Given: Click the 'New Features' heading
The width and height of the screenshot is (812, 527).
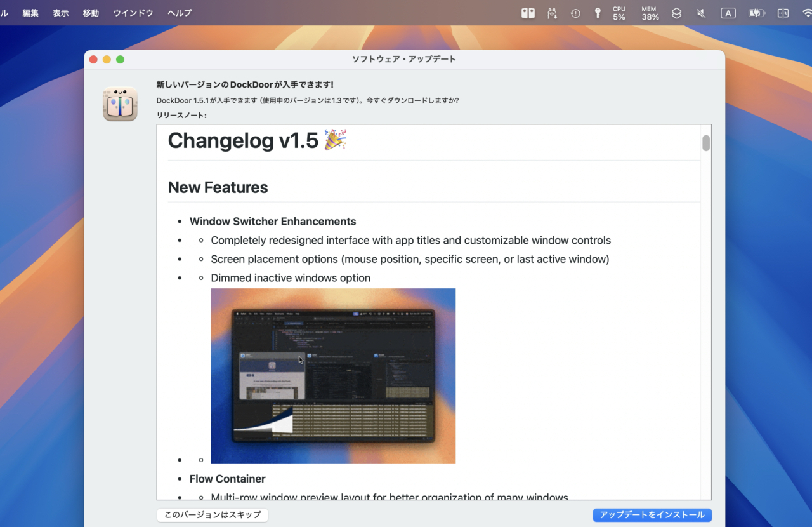Looking at the screenshot, I should click(218, 187).
